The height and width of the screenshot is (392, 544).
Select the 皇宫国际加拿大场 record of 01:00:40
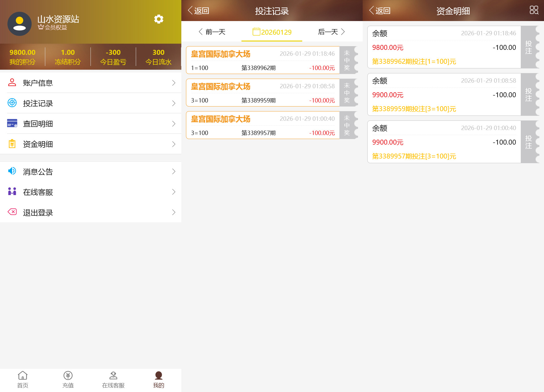262,125
